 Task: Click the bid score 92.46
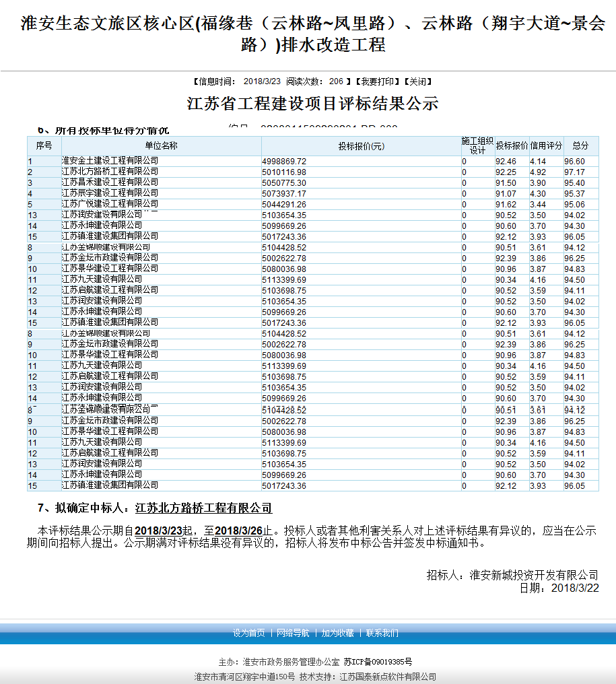[506, 162]
